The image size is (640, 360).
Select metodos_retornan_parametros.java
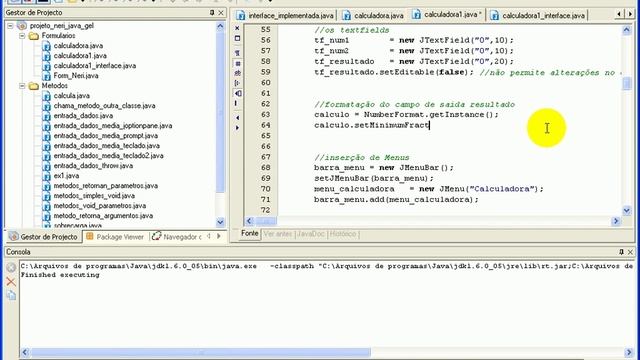[x=106, y=186]
